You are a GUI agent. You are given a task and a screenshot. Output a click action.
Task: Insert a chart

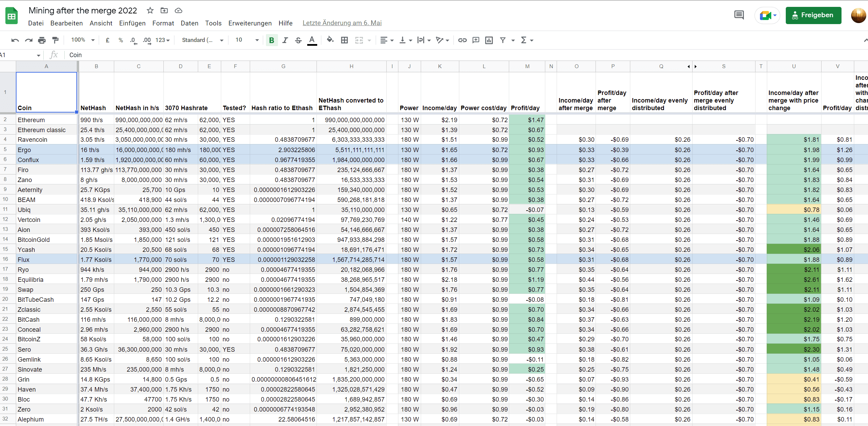point(489,40)
